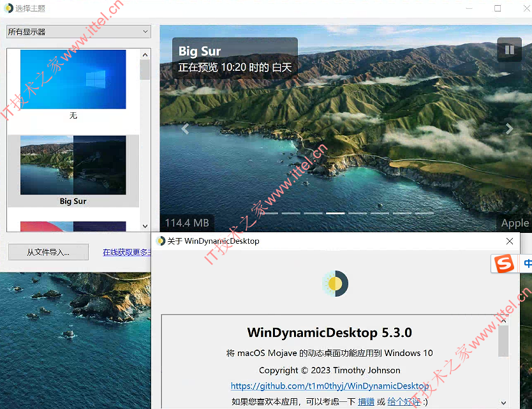
Task: Click the 114.4 MB size label
Action: (187, 223)
